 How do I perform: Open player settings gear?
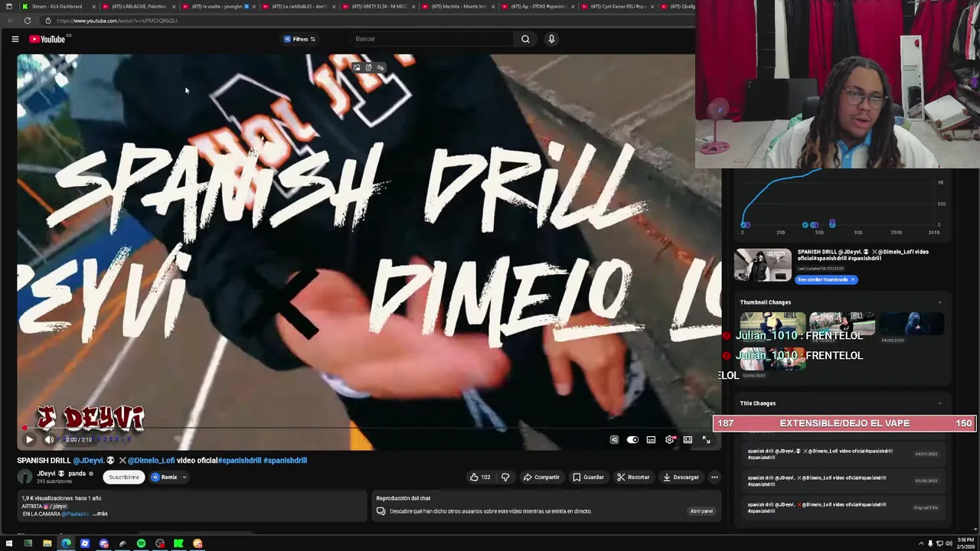[x=670, y=439]
